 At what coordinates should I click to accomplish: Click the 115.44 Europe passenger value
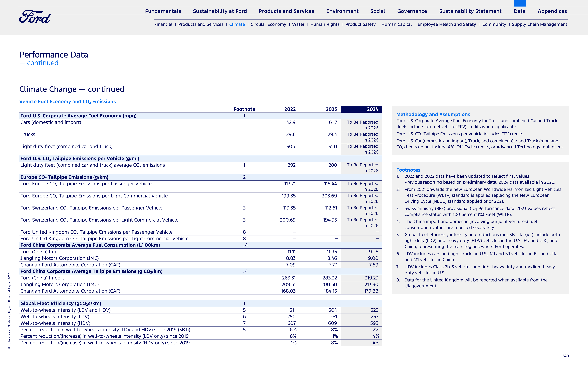tap(330, 184)
